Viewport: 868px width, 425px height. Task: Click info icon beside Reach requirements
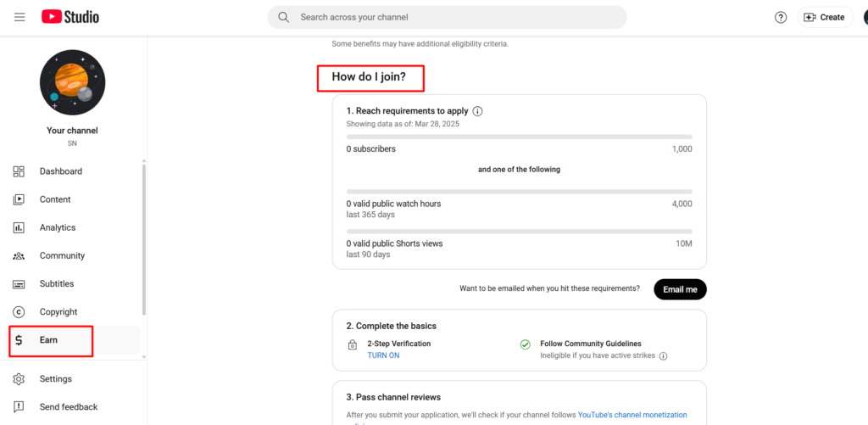click(477, 111)
